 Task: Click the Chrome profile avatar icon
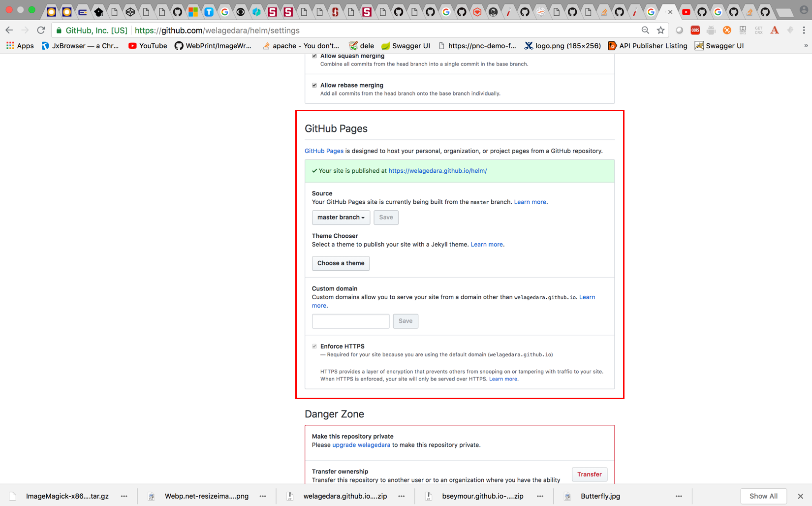click(804, 9)
